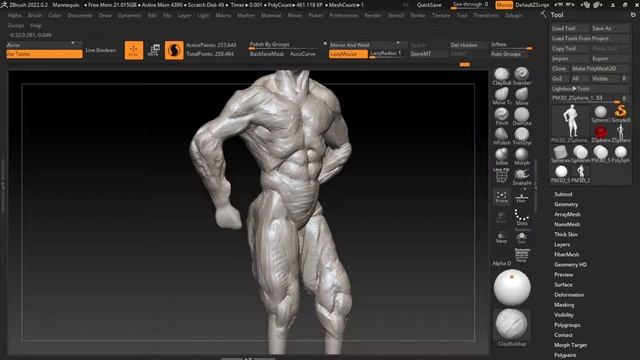The image size is (640, 360).
Task: Select the PolySphere tool thumbnail
Action: (620, 152)
